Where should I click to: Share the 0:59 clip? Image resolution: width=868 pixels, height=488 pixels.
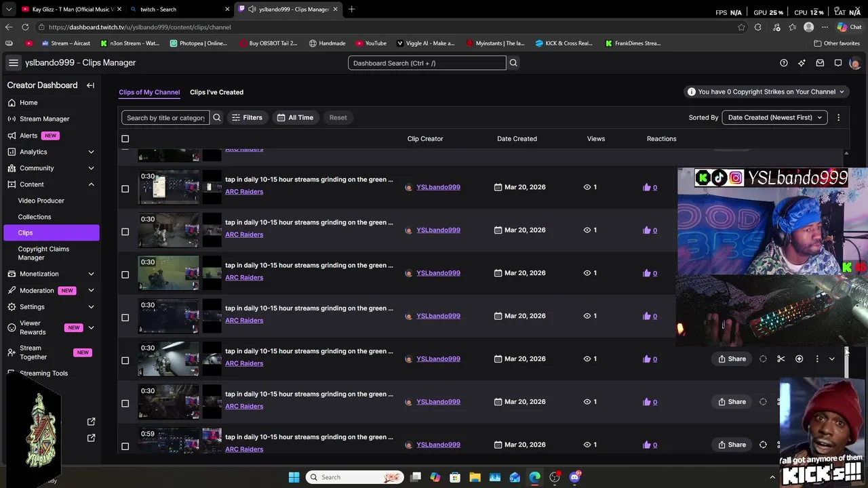[732, 445]
